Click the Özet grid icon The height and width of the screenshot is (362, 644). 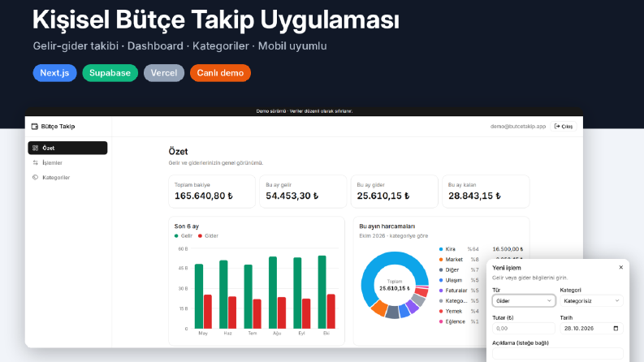(x=35, y=148)
